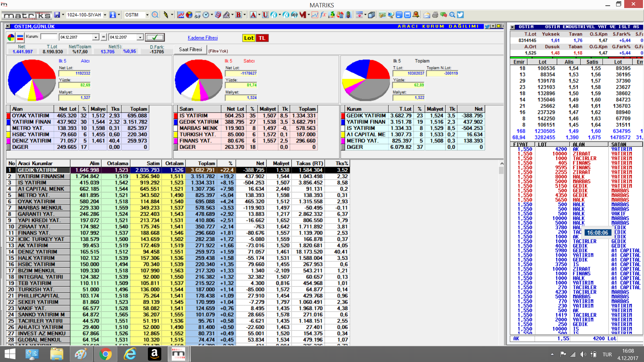Open Chrome from the taskbar
The height and width of the screenshot is (362, 644).
tap(105, 354)
